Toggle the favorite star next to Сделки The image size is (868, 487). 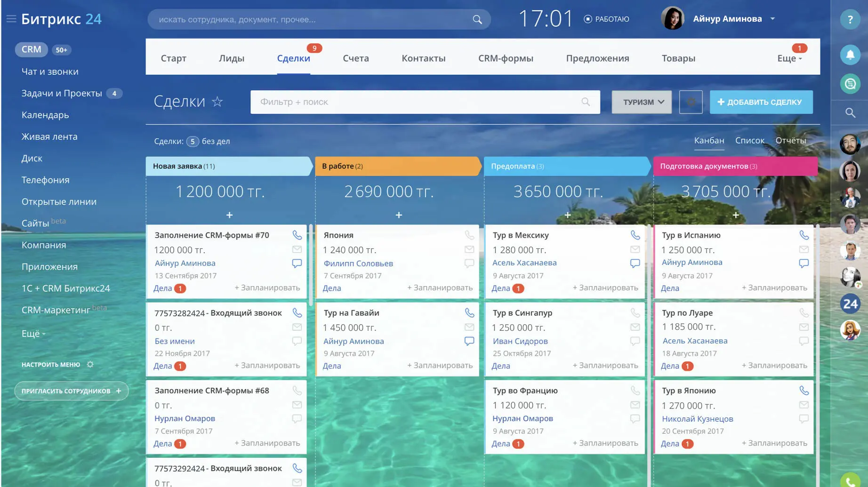click(x=217, y=101)
